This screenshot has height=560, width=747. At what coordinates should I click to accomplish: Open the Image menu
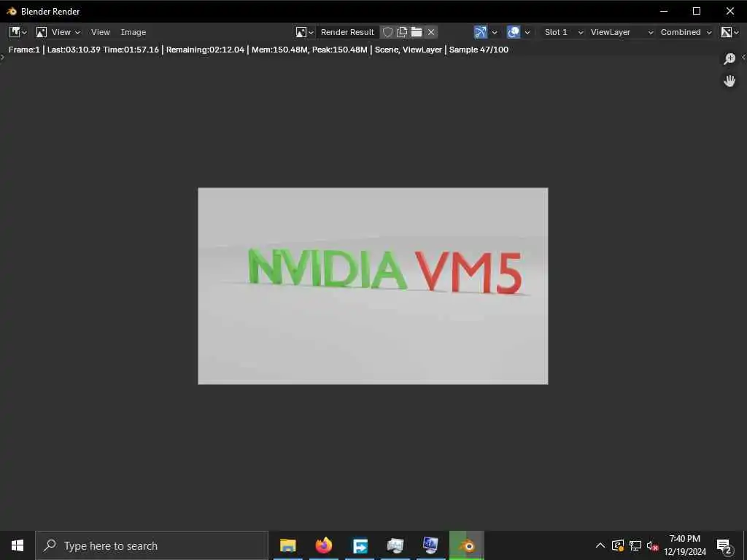click(x=133, y=32)
